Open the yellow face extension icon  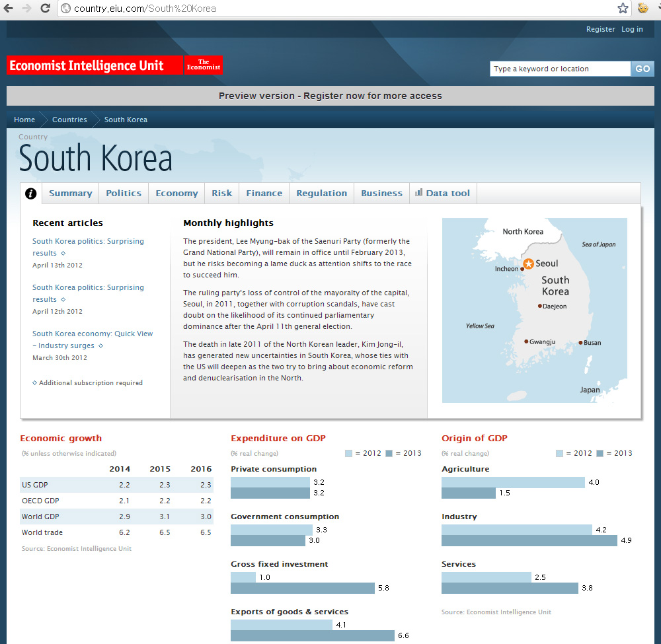[642, 8]
